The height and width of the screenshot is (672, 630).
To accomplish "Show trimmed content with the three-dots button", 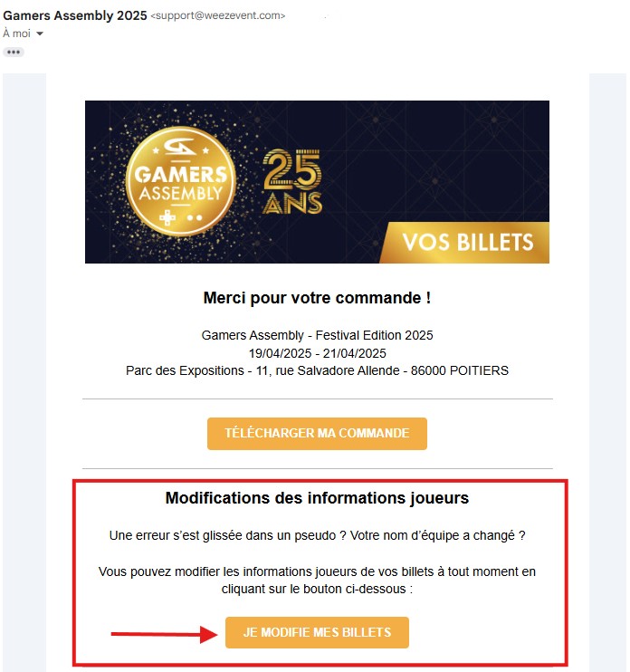I will [14, 53].
